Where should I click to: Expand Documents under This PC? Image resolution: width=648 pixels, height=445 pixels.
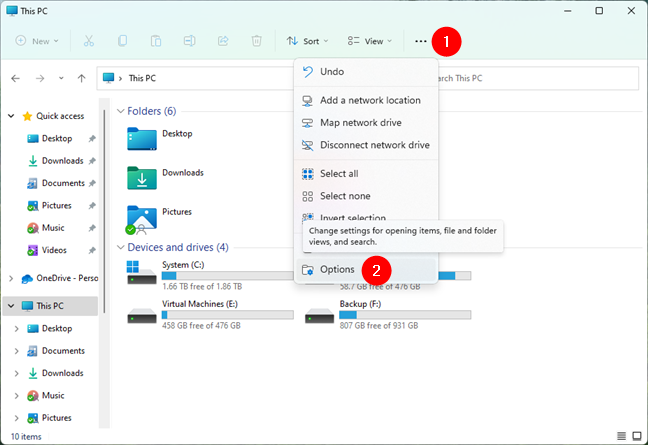17,351
